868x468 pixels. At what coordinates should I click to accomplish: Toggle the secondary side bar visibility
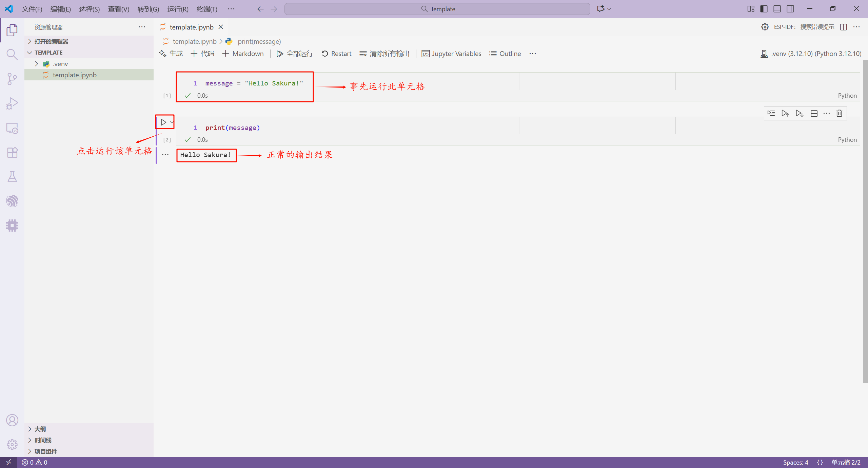(790, 9)
